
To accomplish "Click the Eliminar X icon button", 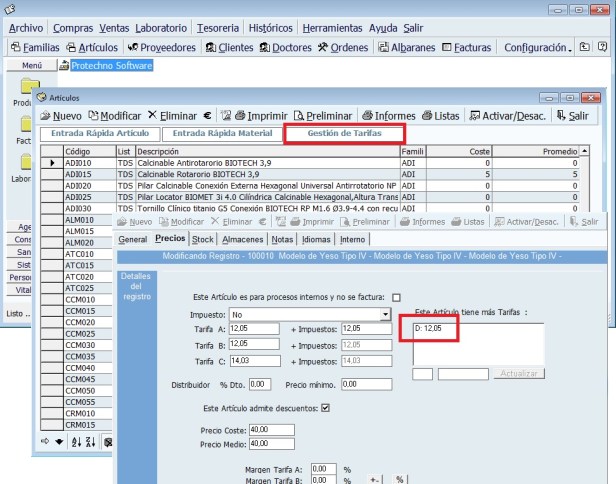I will click(152, 116).
